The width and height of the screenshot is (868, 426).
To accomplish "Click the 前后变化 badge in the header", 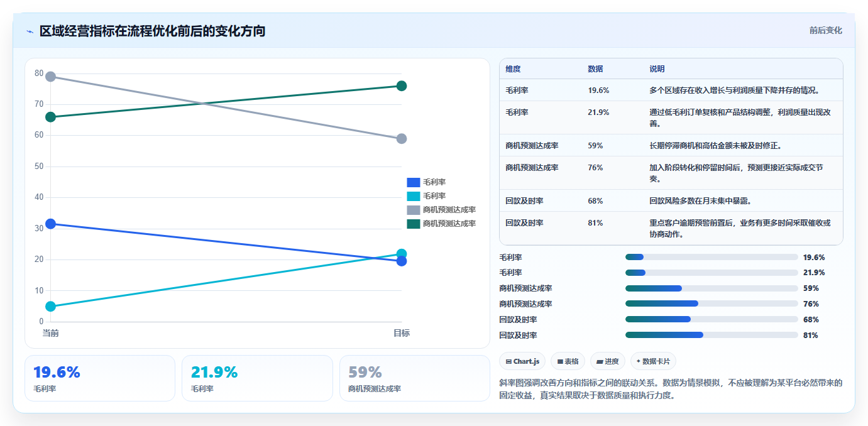I will [825, 30].
